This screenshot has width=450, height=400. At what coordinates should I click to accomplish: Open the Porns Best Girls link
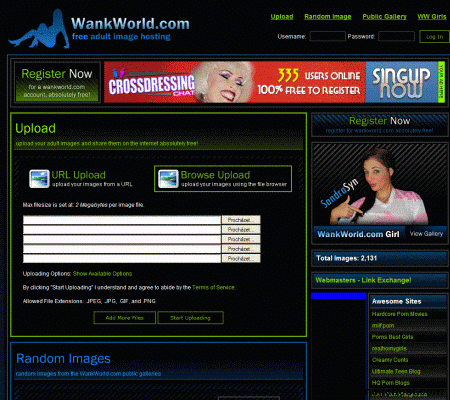(392, 337)
